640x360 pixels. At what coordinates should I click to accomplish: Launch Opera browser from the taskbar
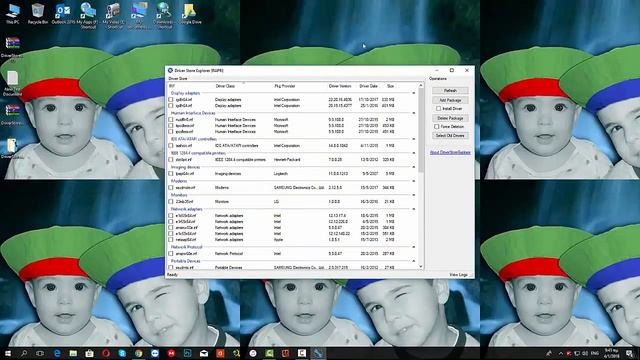pos(106,353)
